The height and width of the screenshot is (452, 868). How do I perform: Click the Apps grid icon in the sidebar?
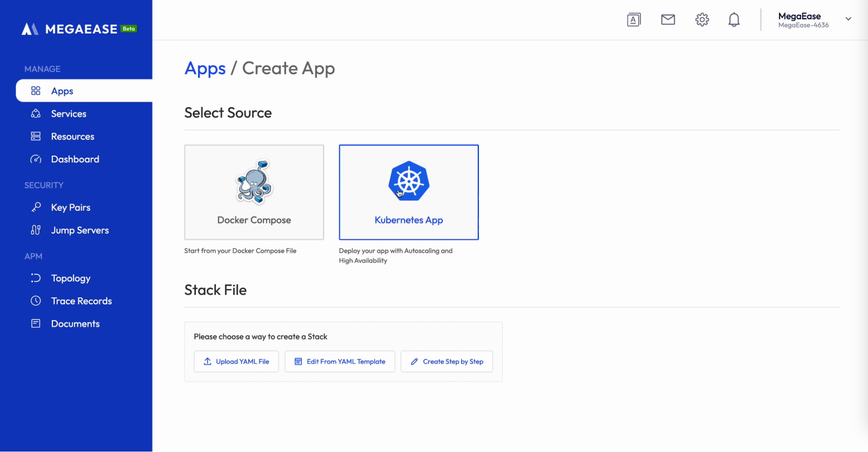(36, 91)
